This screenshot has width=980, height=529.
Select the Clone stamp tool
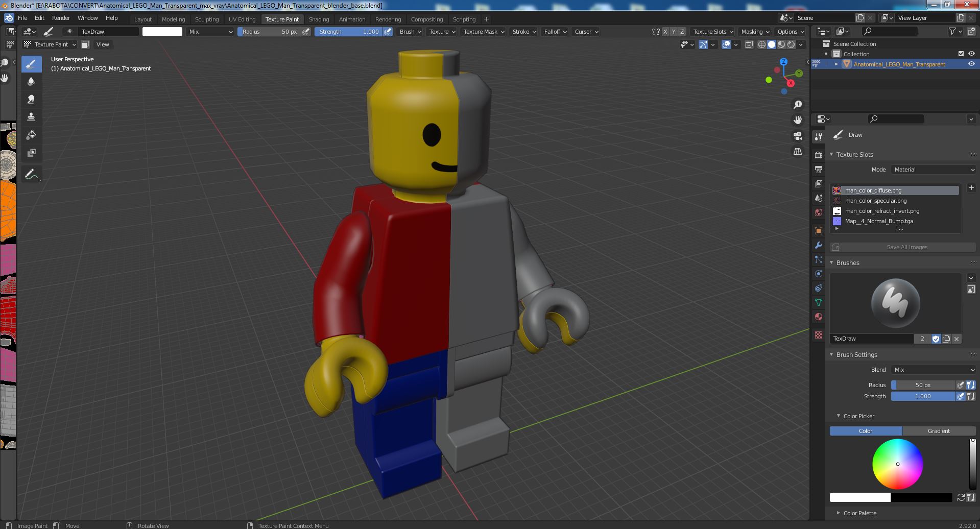click(x=31, y=117)
